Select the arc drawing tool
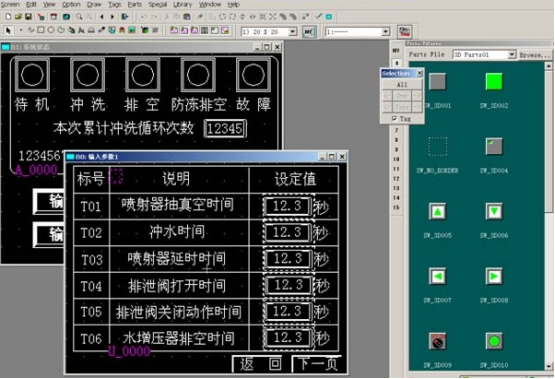The image size is (555, 379). [61, 30]
